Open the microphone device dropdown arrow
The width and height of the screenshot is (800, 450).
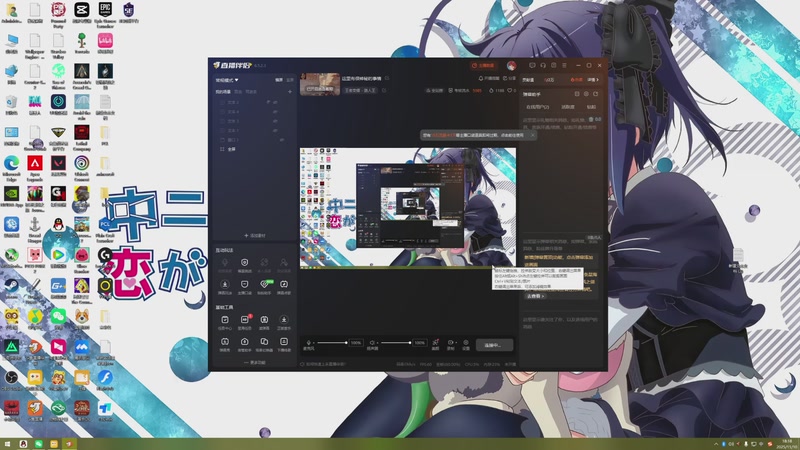(314, 343)
